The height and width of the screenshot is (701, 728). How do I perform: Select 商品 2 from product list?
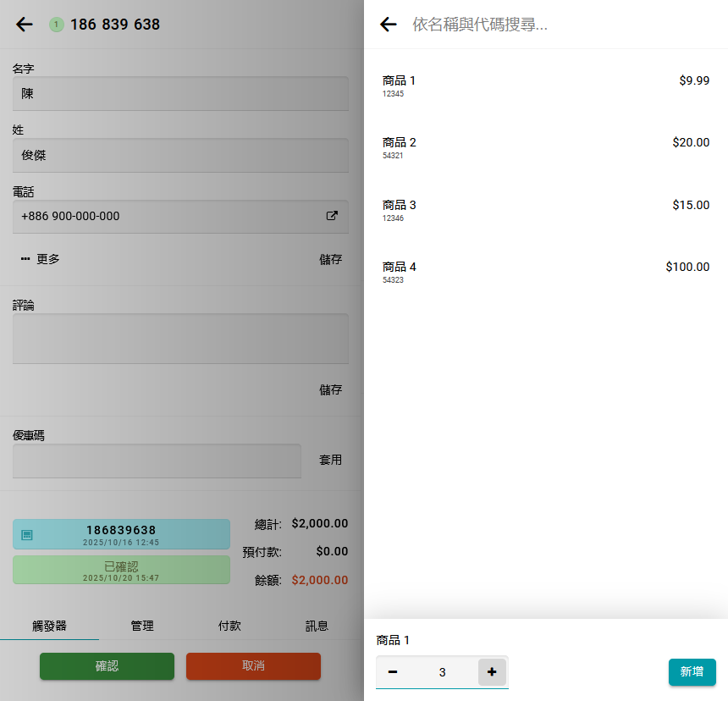(546, 148)
